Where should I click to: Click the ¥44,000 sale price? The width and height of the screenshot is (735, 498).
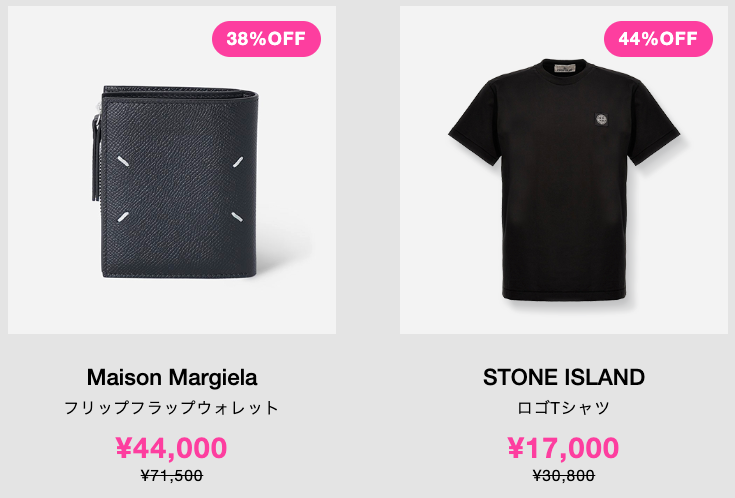coord(172,448)
